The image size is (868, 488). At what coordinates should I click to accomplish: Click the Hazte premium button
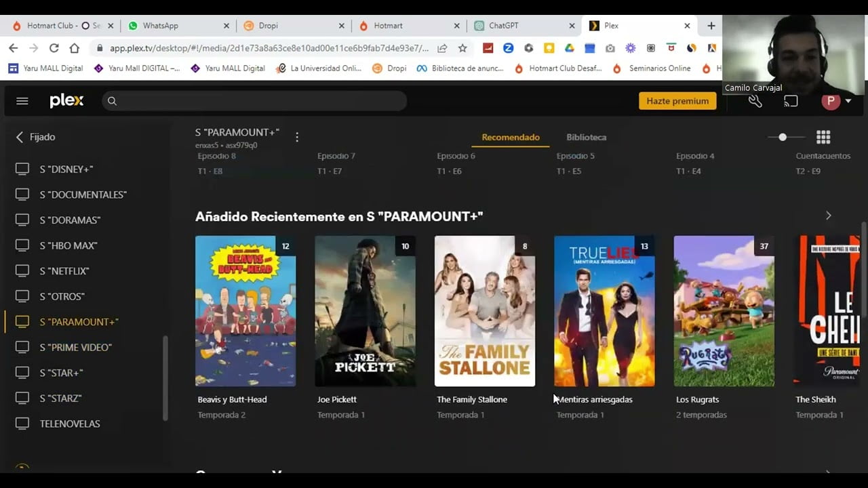tap(677, 100)
